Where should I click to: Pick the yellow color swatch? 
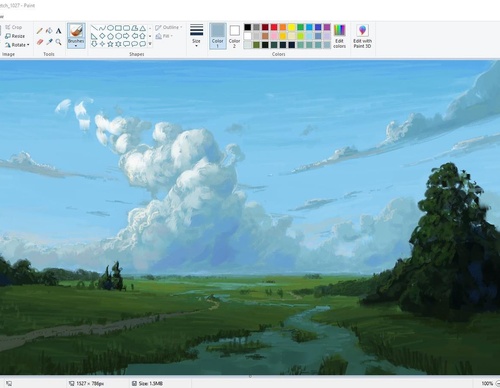pyautogui.click(x=292, y=27)
